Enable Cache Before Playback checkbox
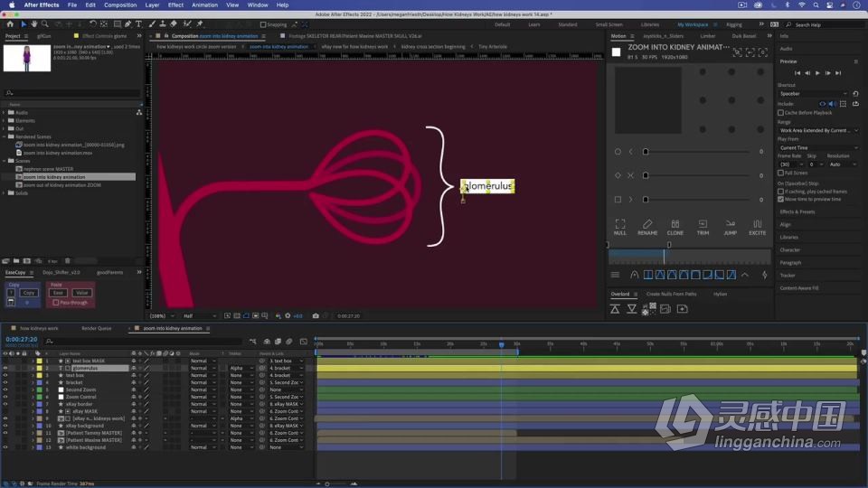Screen dimensions: 868x488 click(780, 113)
